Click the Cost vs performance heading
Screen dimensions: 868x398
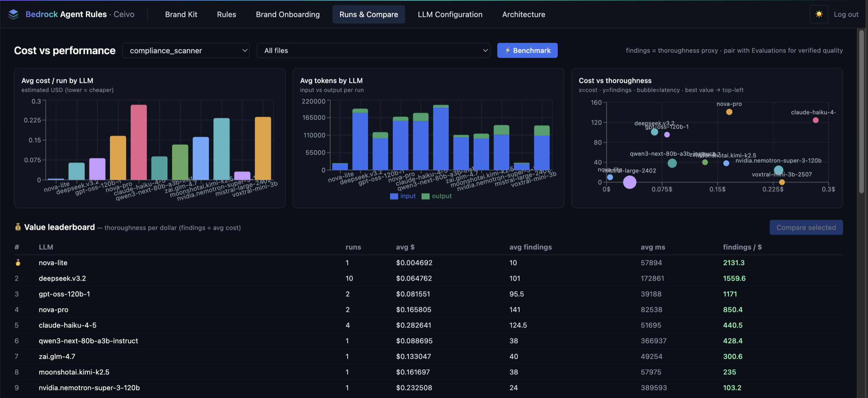tap(65, 51)
